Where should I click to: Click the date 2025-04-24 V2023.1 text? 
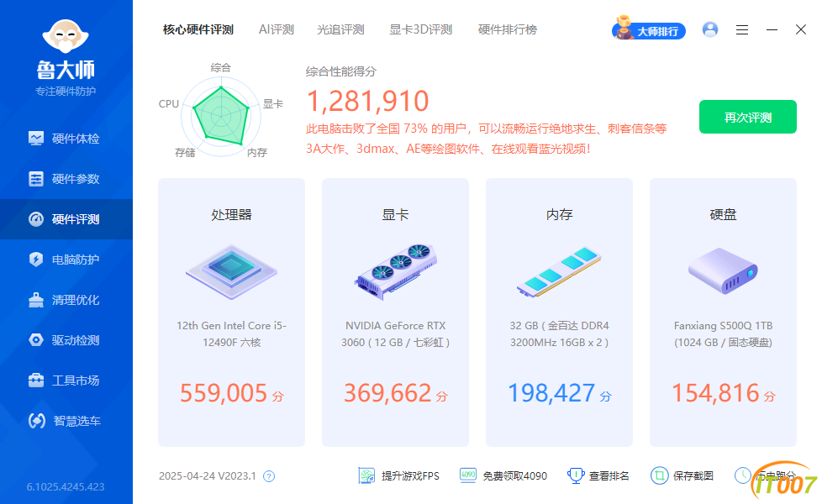(207, 475)
